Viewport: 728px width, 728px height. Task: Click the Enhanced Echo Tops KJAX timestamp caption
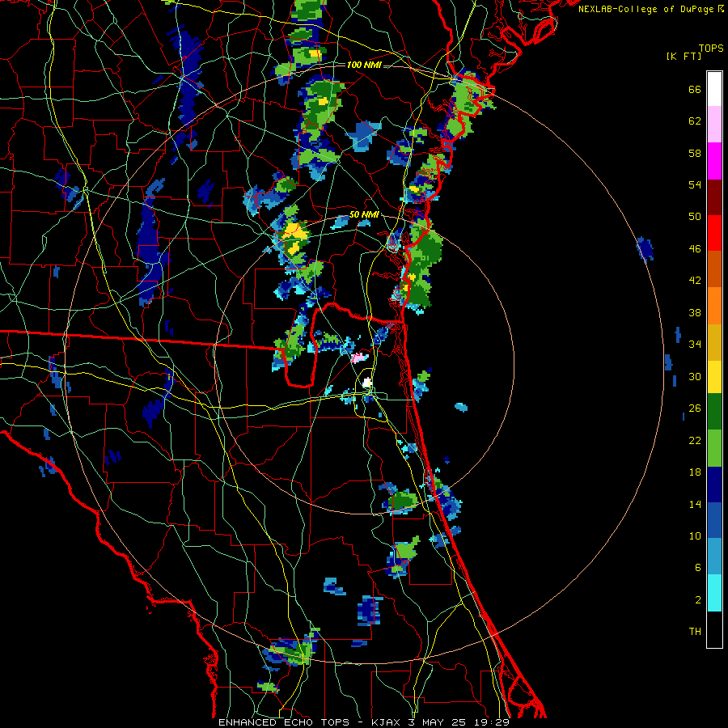[364, 722]
